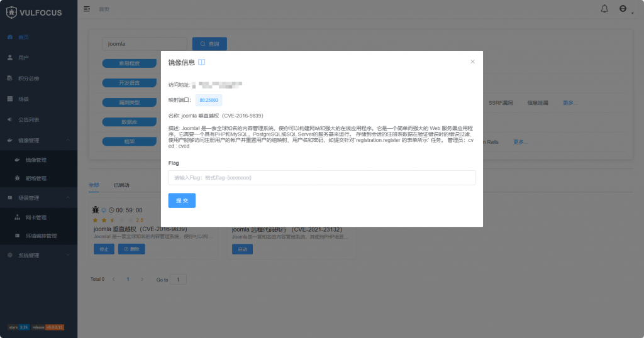
Task: Click the book icon beside 镜像信息 title
Action: (202, 62)
